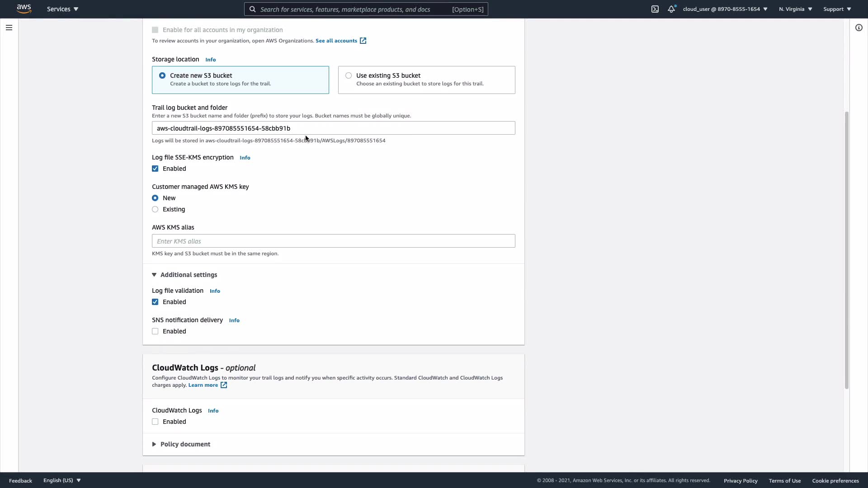Open the hamburger navigation menu

tap(9, 28)
